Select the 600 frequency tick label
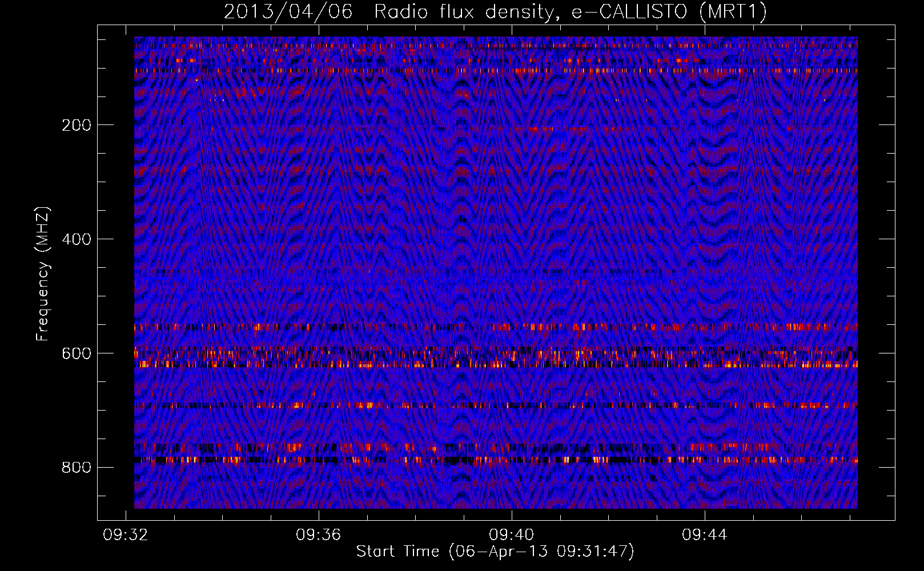The width and height of the screenshot is (924, 571). tap(77, 353)
